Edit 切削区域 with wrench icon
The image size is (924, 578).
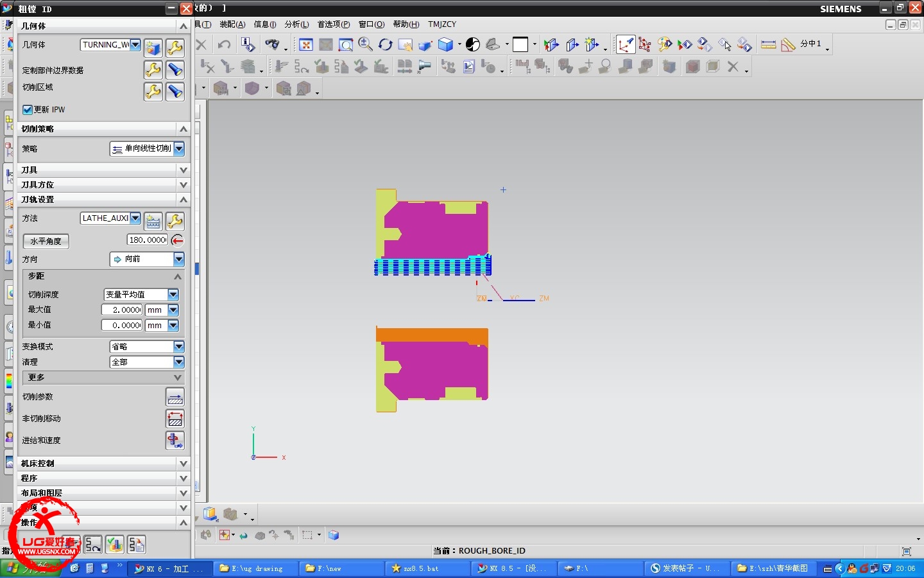(153, 91)
